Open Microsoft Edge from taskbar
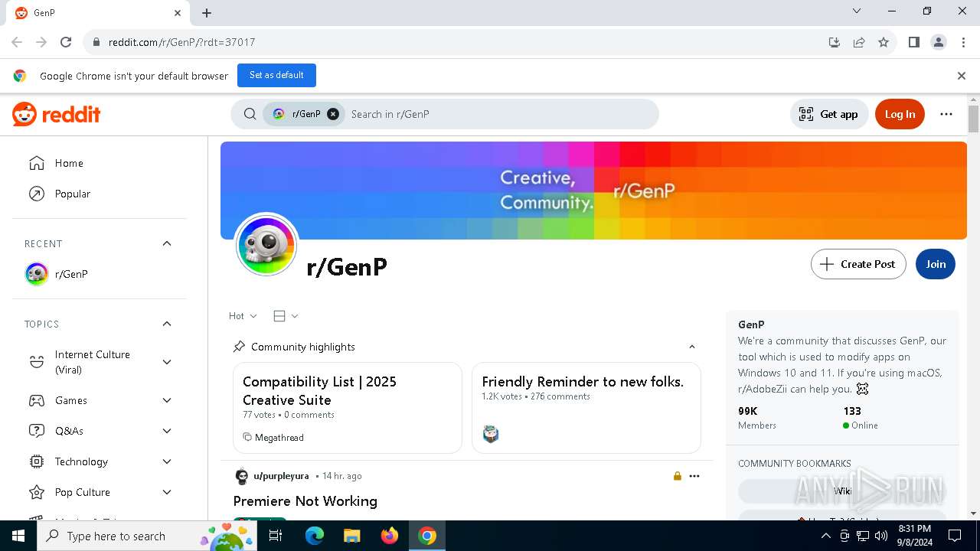The image size is (980, 551). pos(315,536)
